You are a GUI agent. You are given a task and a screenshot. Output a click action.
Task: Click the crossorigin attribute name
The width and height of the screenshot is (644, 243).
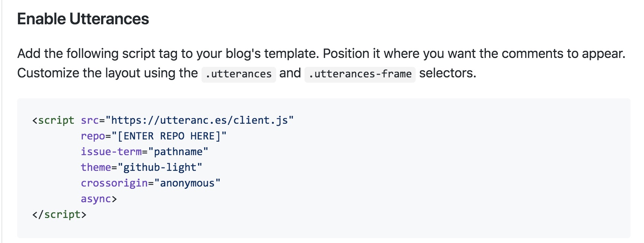114,183
